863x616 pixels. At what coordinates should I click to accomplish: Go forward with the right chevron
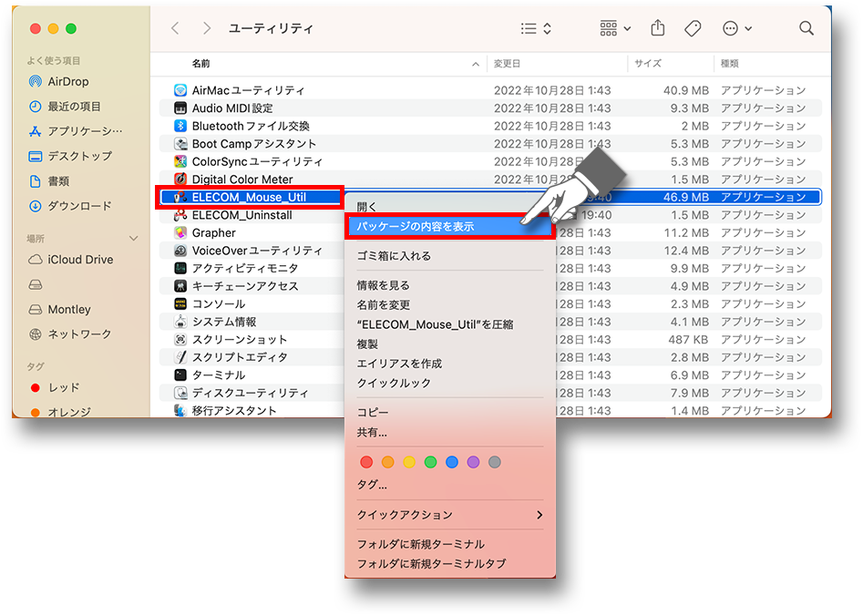(x=206, y=28)
